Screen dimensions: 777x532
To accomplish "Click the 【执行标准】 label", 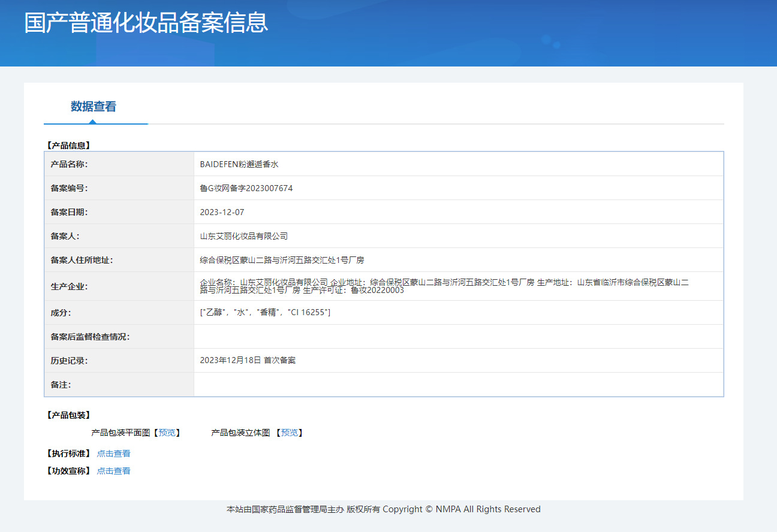I will point(68,454).
